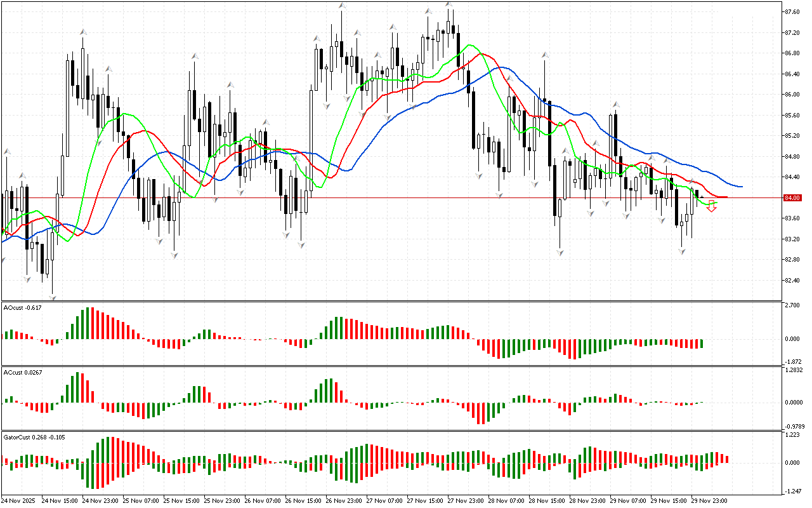Click the red down arrow sell signal
Viewport: 812px width, 508px height.
712,206
